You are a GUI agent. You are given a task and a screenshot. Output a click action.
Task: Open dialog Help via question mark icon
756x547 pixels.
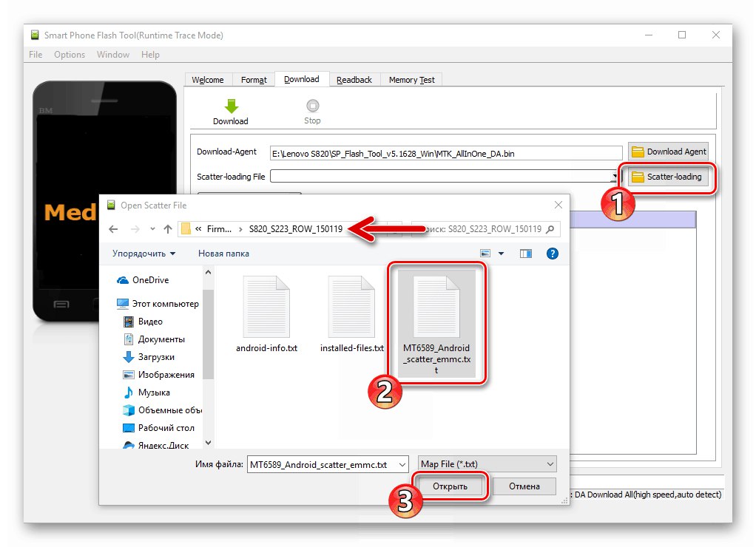coord(553,254)
